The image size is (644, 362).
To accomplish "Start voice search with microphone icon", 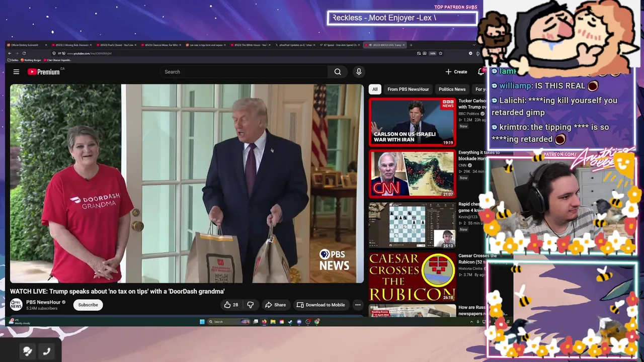I will (359, 72).
